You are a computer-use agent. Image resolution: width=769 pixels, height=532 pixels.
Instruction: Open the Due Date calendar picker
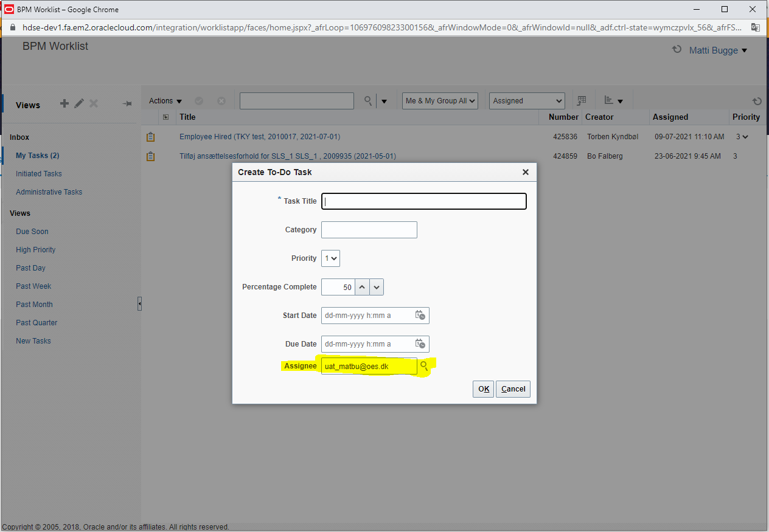click(x=420, y=344)
